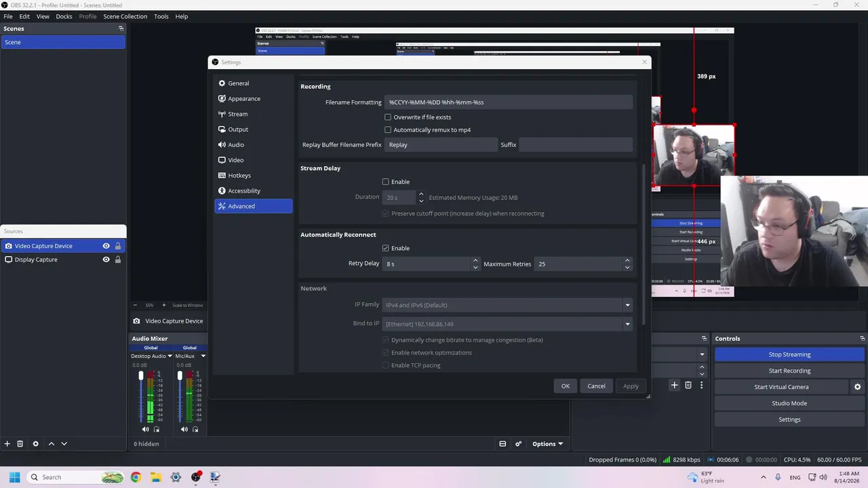The width and height of the screenshot is (868, 488).
Task: Edit the Replay Buffer Filename Prefix field
Action: 441,145
